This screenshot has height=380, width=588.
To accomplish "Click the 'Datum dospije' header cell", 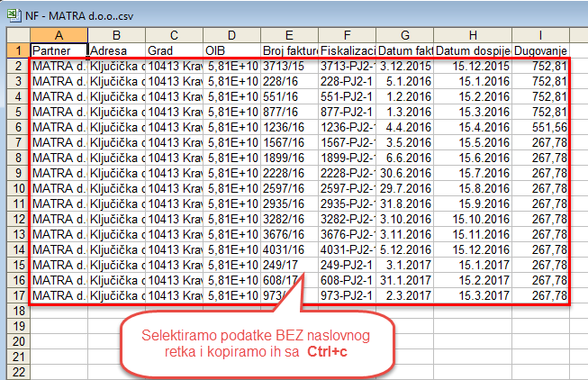I will pyautogui.click(x=473, y=50).
